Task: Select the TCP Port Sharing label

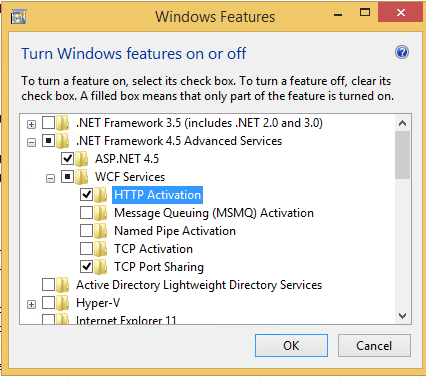Action: [159, 267]
